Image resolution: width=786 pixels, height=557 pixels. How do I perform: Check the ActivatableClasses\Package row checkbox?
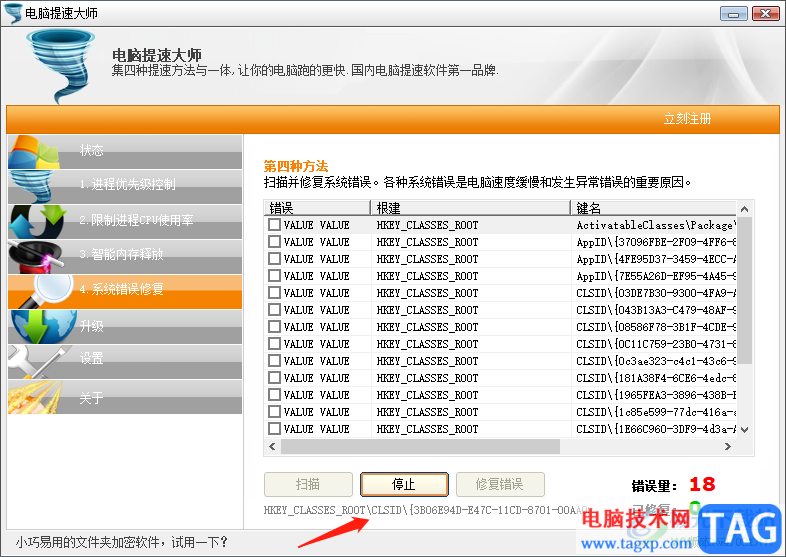[274, 225]
